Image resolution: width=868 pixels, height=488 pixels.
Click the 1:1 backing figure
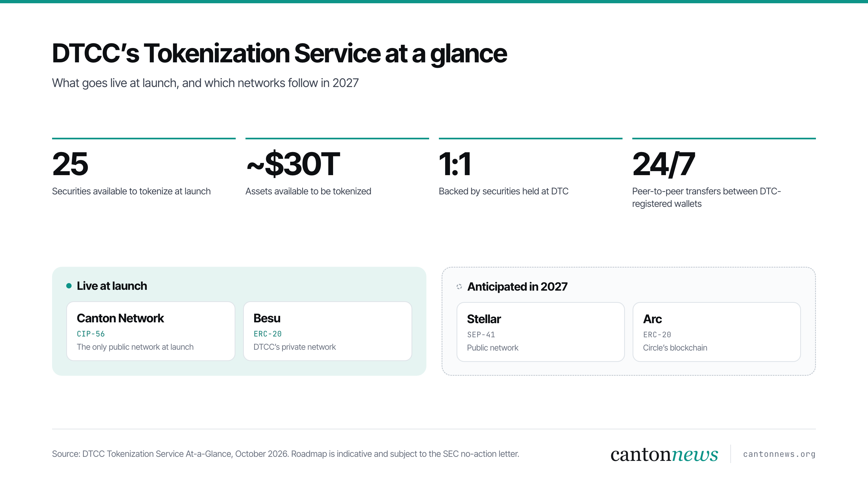pos(455,164)
